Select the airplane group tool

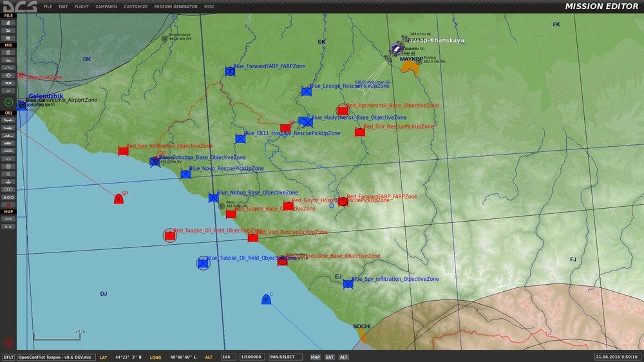(x=8, y=120)
